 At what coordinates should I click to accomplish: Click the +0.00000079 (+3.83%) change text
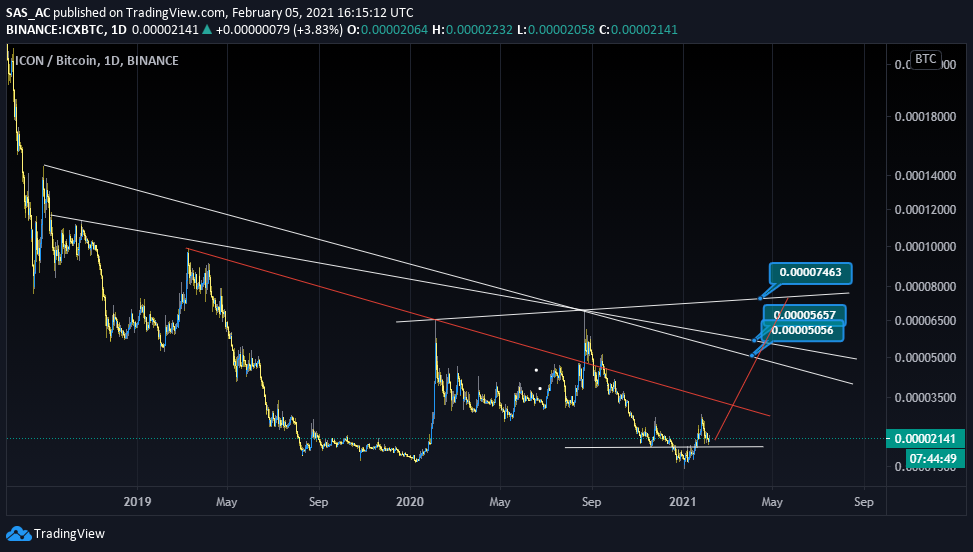coord(279,30)
